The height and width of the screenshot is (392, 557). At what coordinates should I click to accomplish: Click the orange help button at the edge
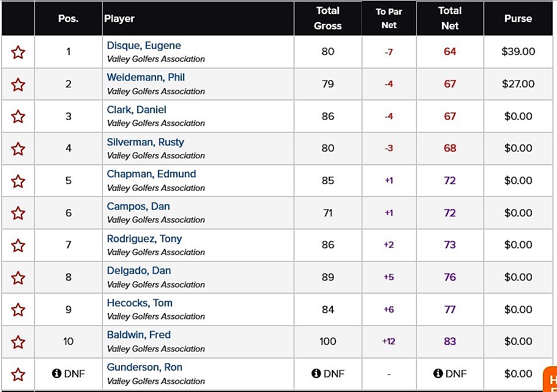coord(550,379)
